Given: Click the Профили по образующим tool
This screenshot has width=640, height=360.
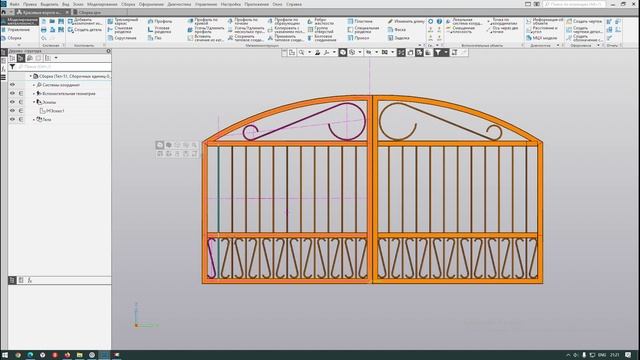Looking at the screenshot, I should coord(284,21).
